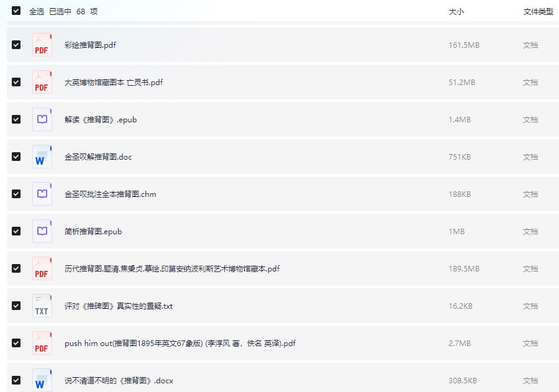Click the 51.2MB size value

point(461,83)
